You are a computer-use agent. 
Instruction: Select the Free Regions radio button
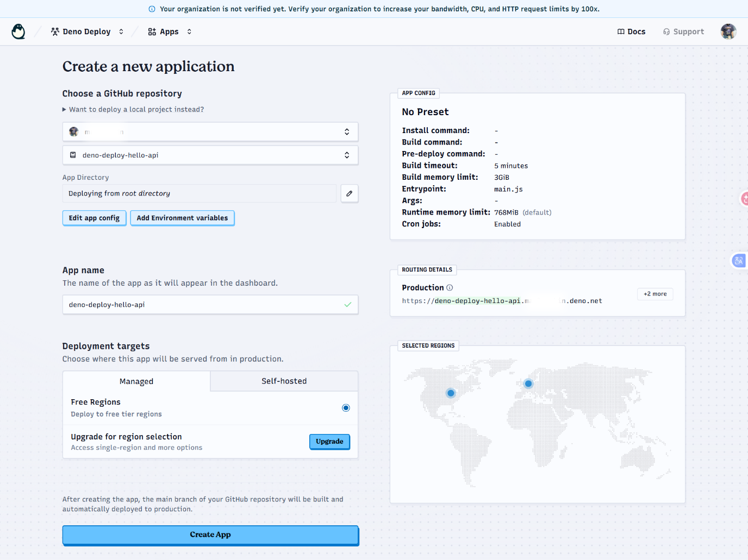(x=346, y=408)
